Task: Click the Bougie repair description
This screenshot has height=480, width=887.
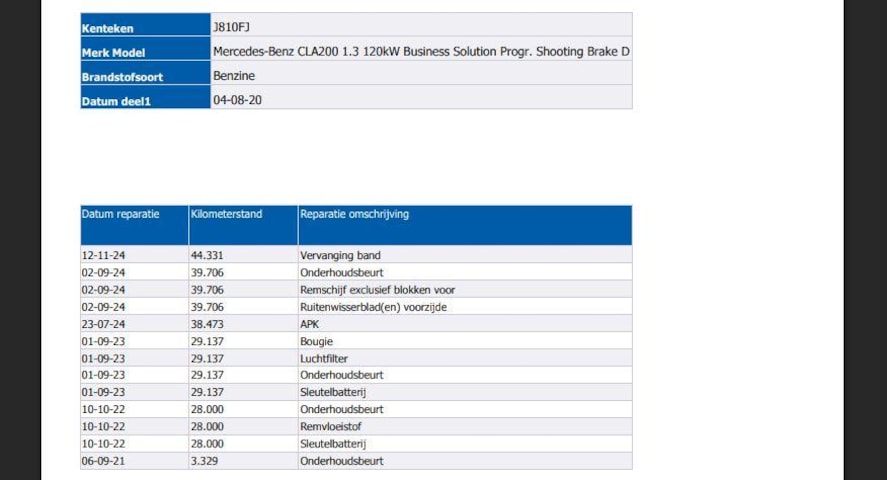Action: coord(316,341)
